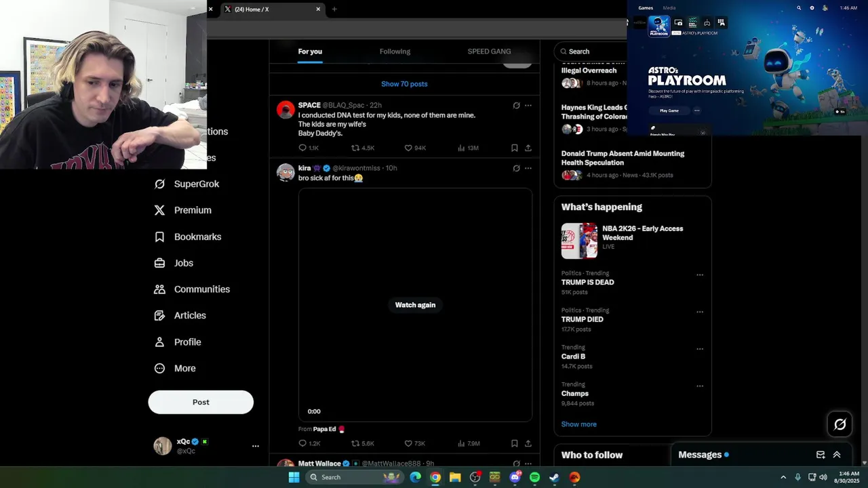Open PlayStation settings gear
This screenshot has height=488, width=868.
[812, 8]
